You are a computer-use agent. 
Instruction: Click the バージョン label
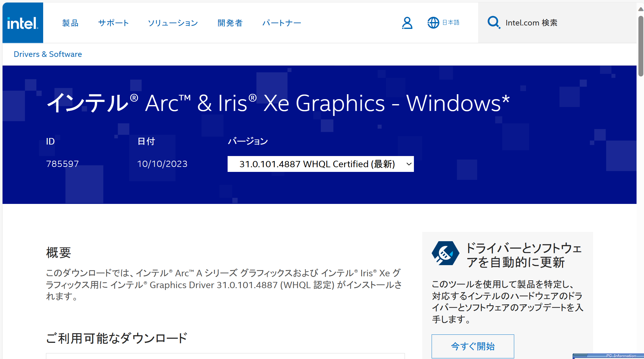248,141
